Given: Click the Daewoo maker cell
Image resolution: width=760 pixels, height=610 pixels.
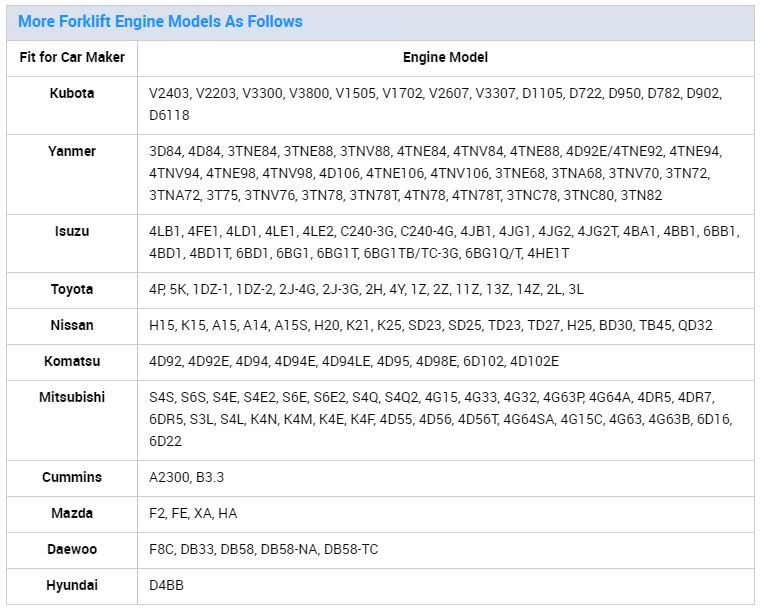Looking at the screenshot, I should 72,550.
